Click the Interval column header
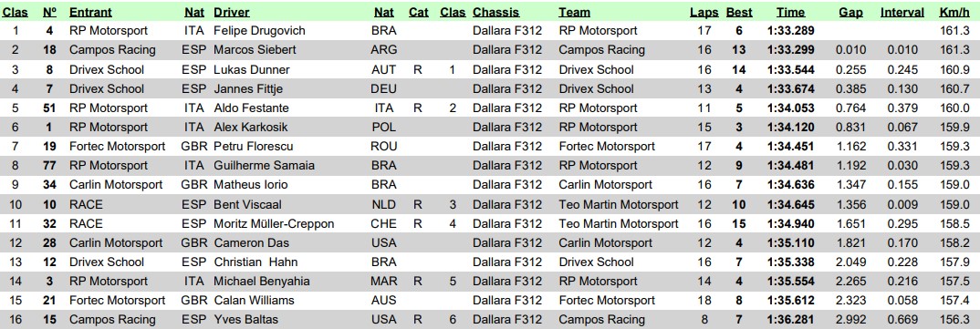Image resolution: width=980 pixels, height=329 pixels. pyautogui.click(x=902, y=12)
